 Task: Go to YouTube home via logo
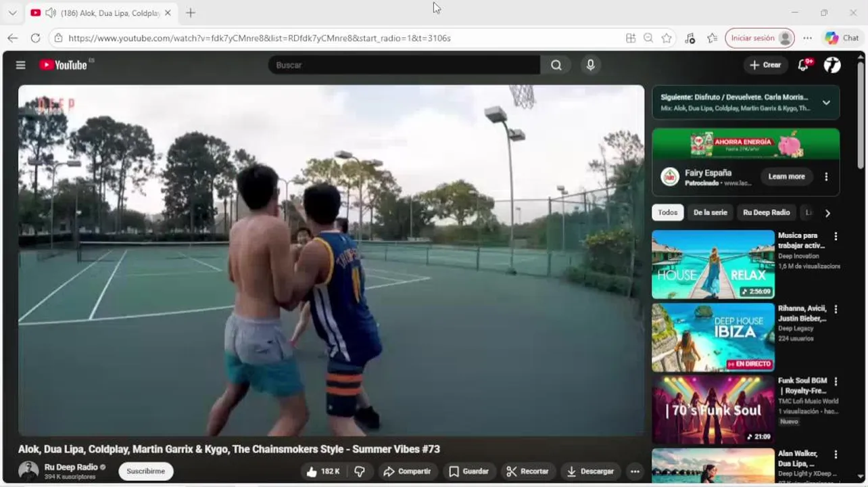coord(64,65)
